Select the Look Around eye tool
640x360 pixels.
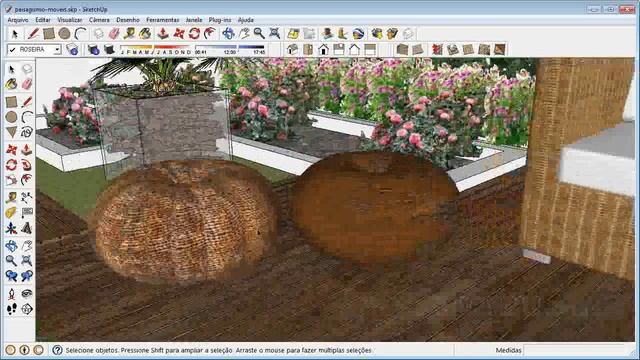point(27,294)
